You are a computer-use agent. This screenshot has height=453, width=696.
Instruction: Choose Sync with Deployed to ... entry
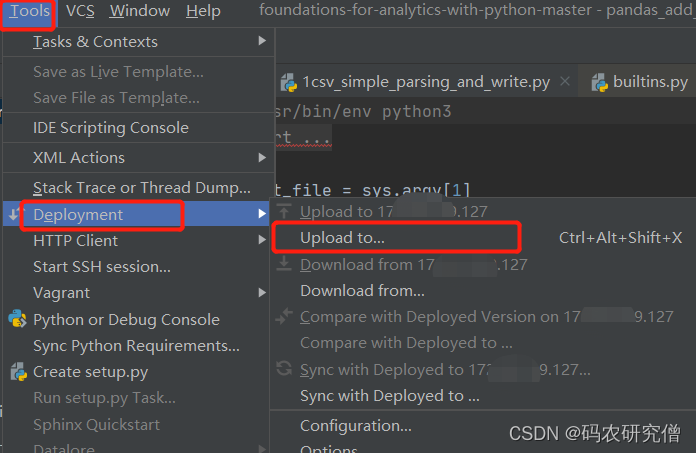pyautogui.click(x=482, y=396)
